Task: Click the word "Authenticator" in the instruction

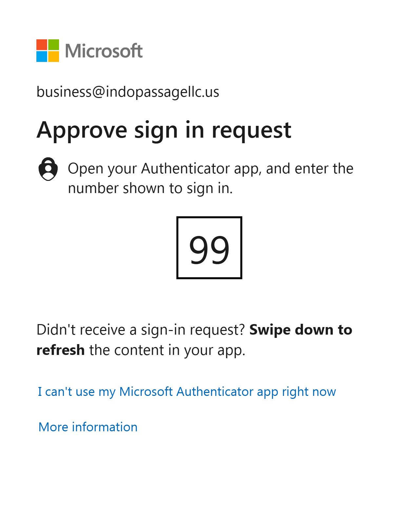Action: [186, 168]
